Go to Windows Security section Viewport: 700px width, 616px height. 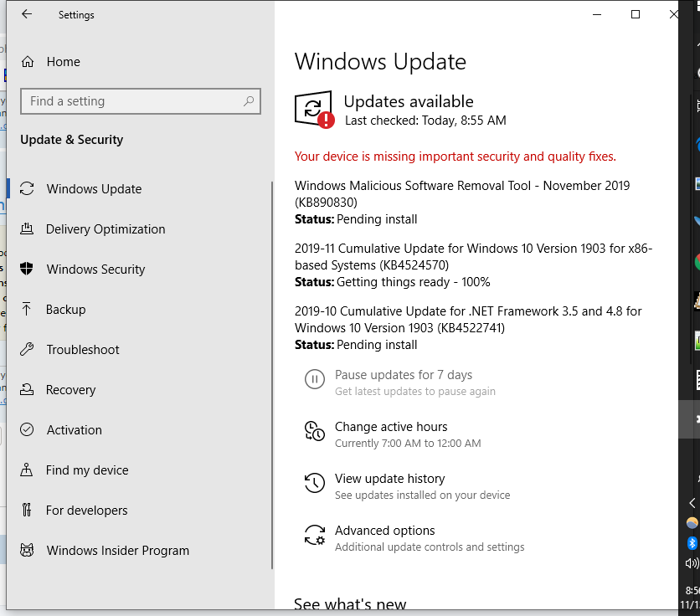point(96,269)
